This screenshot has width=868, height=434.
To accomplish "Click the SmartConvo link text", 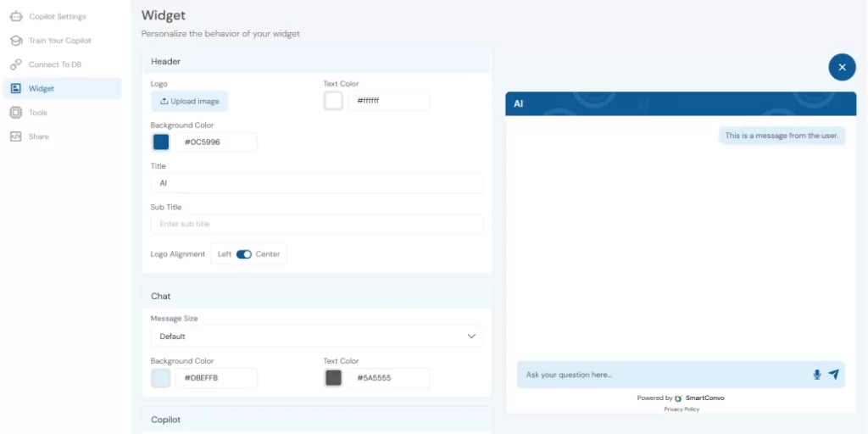I will 704,398.
